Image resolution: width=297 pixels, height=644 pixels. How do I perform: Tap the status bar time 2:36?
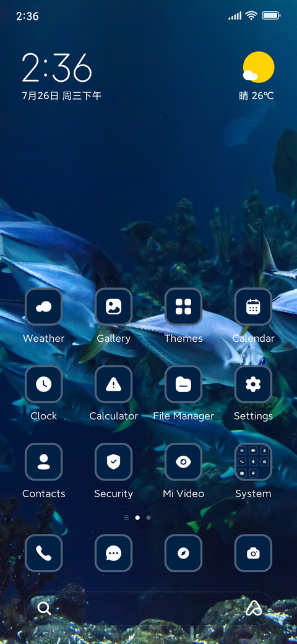[x=27, y=16]
